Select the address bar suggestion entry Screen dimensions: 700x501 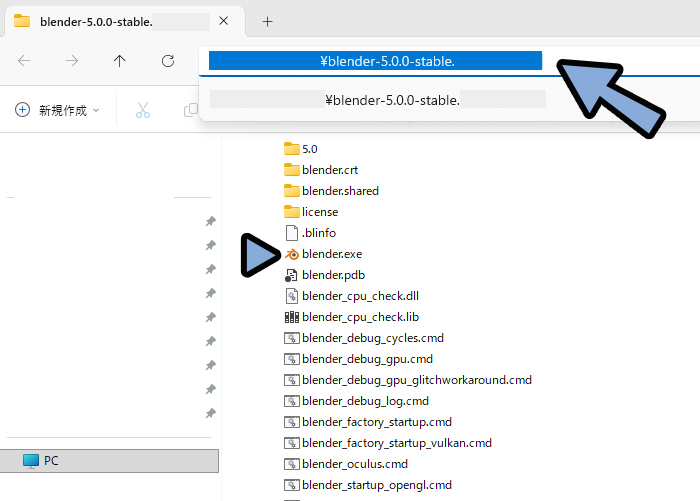coord(378,100)
